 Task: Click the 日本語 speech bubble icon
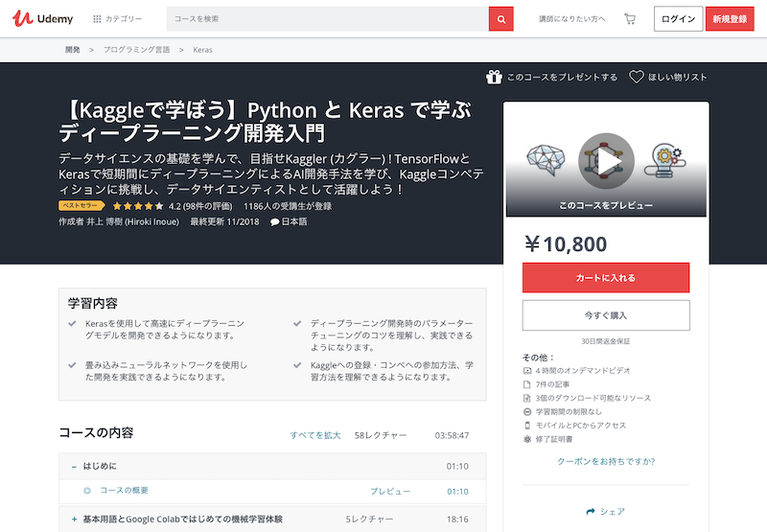point(275,222)
